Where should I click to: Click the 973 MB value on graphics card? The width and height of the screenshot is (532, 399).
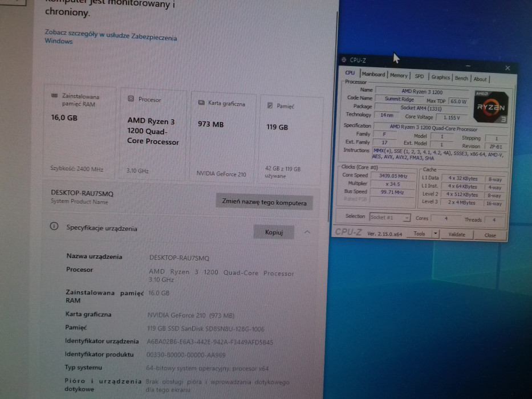point(211,124)
